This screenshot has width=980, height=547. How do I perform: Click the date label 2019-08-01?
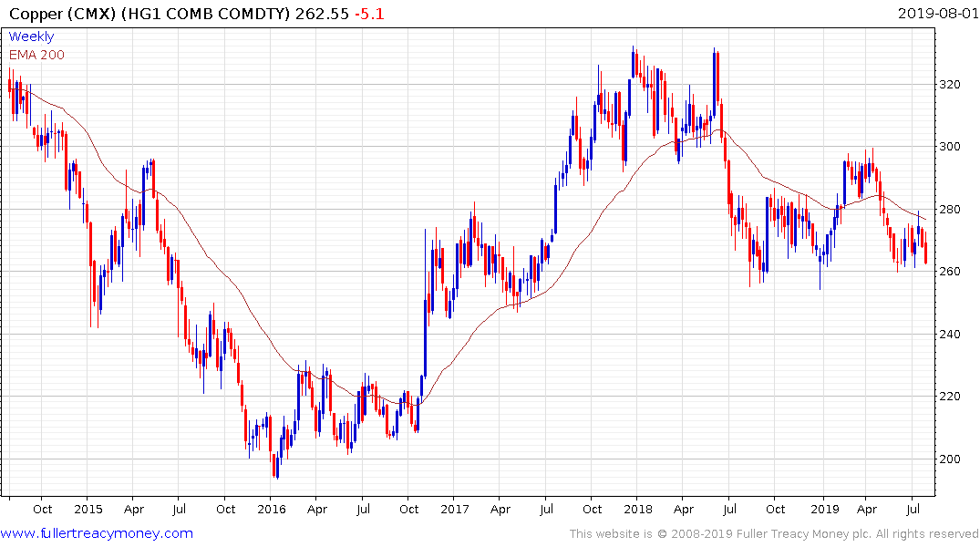click(x=938, y=13)
